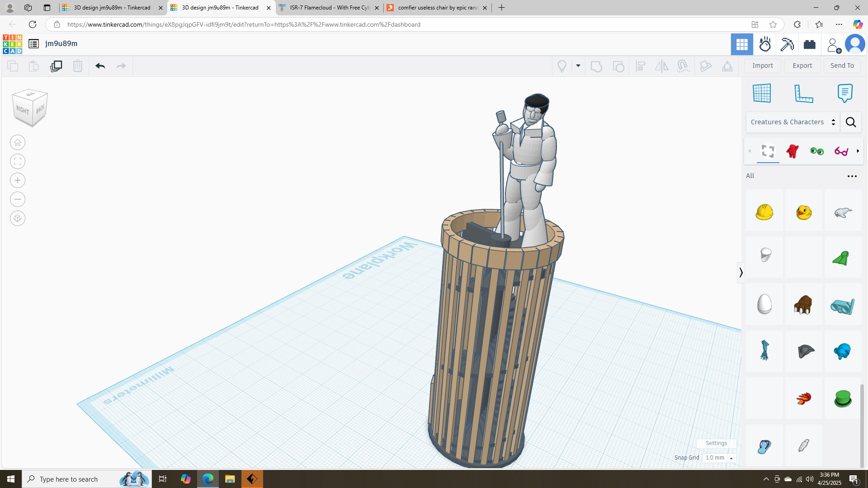Click the Copy tool in the toolbar
This screenshot has width=868, height=488.
(13, 66)
